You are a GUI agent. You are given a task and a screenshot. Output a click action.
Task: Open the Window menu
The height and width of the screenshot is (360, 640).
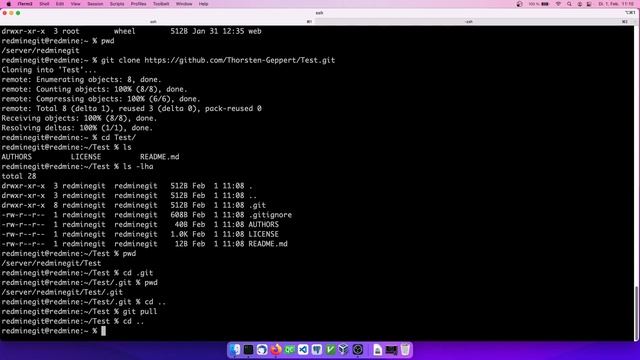184,4
